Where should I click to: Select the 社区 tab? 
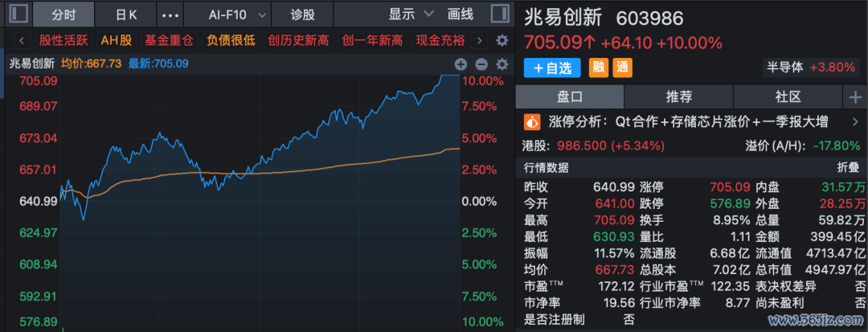tap(788, 97)
